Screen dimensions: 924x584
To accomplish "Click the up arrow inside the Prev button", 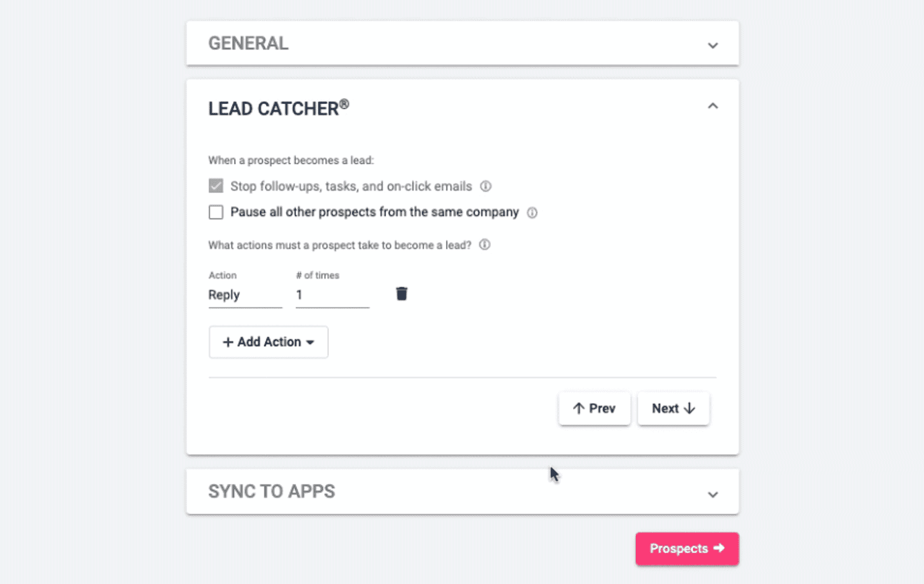I will pos(579,408).
